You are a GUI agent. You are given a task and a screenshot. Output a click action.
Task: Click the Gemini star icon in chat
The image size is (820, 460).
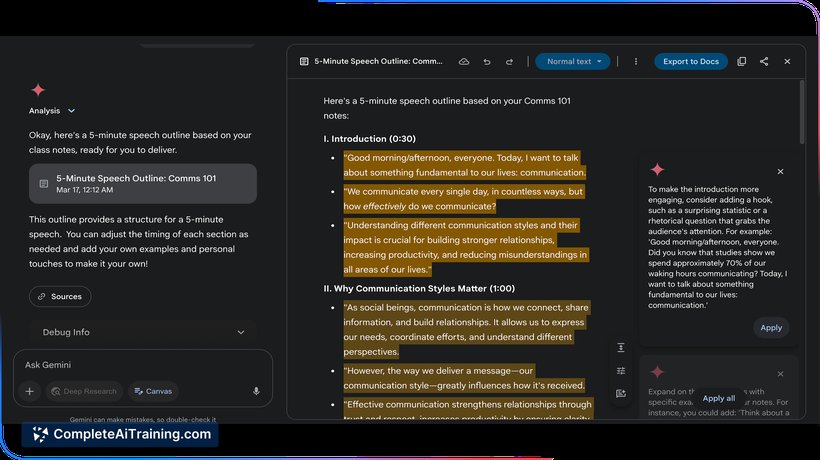(38, 90)
